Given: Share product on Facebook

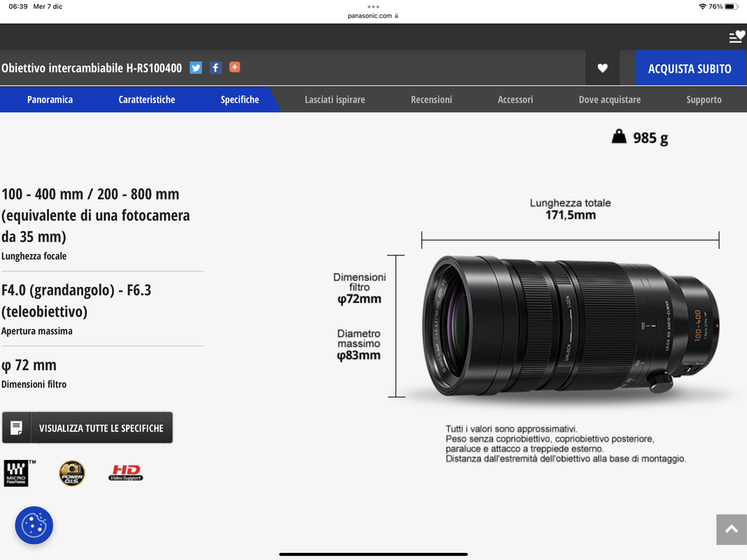Looking at the screenshot, I should (x=216, y=68).
